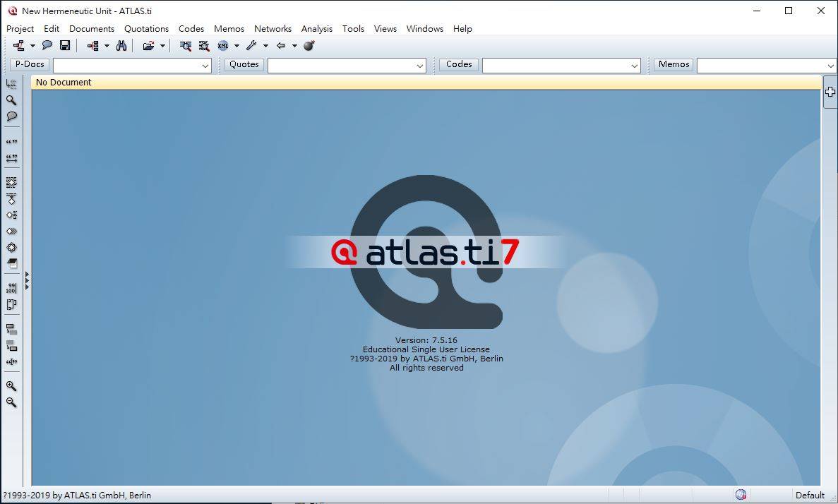The height and width of the screenshot is (504, 838).
Task: Open the Codes menu
Action: tap(191, 29)
